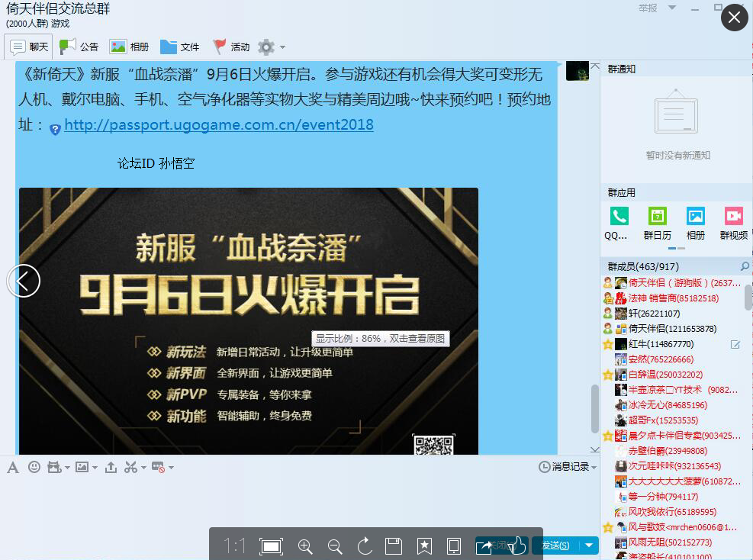This screenshot has width=753, height=560.
Task: Click the upload file icon
Action: [111, 468]
